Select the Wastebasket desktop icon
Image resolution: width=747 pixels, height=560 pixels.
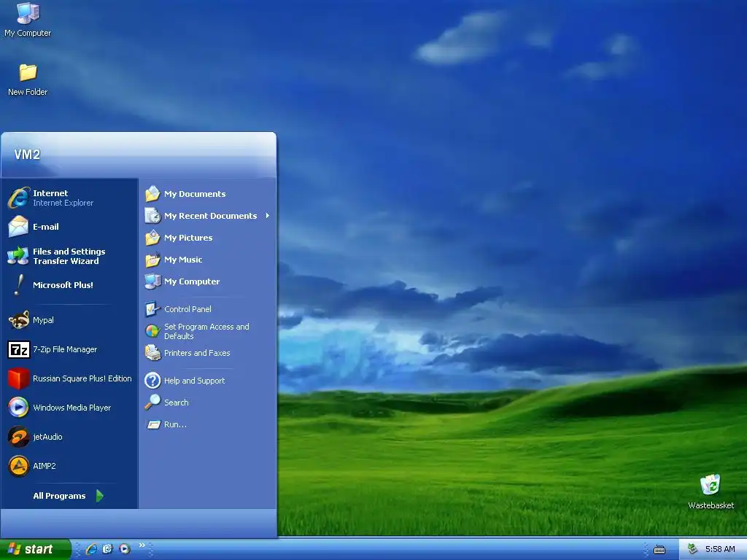(711, 492)
